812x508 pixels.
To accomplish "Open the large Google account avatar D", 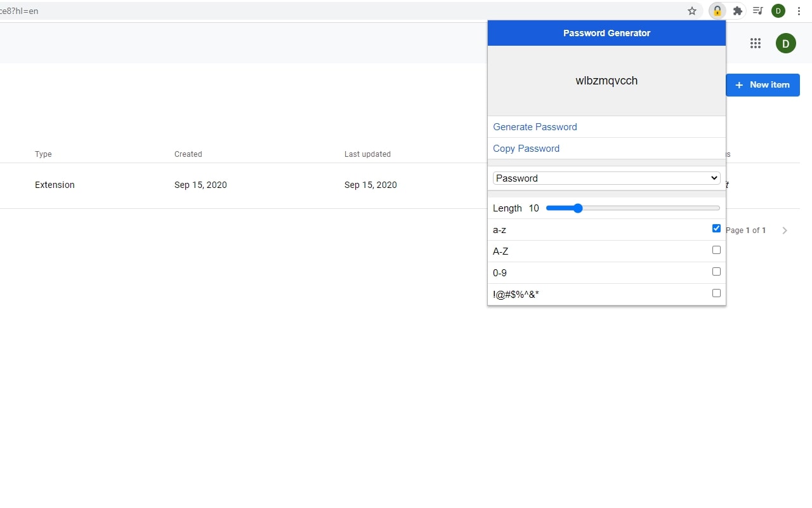I will pos(786,43).
